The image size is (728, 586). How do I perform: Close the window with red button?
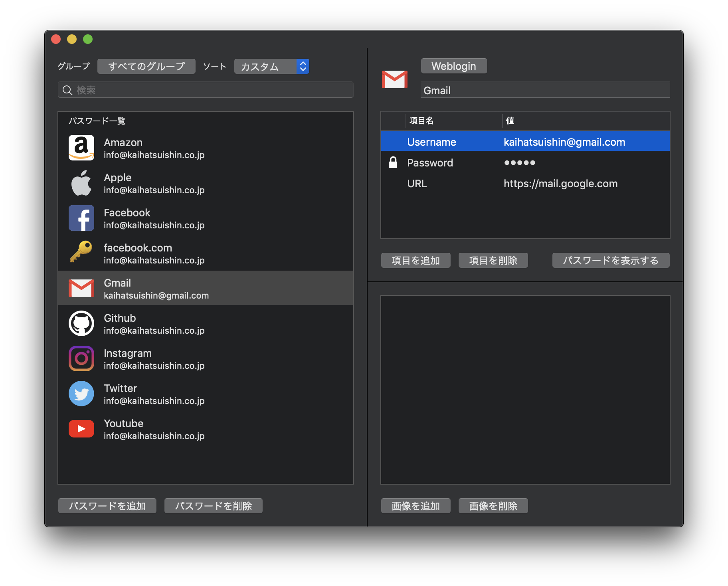click(56, 39)
